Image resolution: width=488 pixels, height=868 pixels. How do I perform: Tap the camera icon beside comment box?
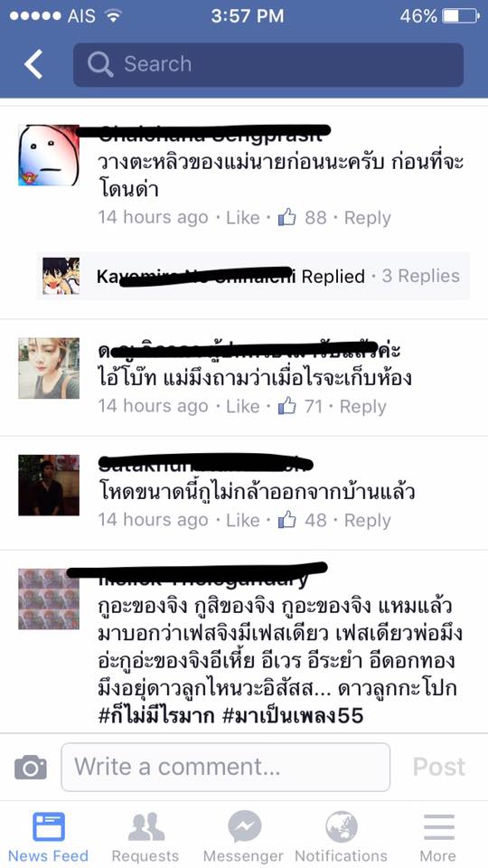(31, 768)
